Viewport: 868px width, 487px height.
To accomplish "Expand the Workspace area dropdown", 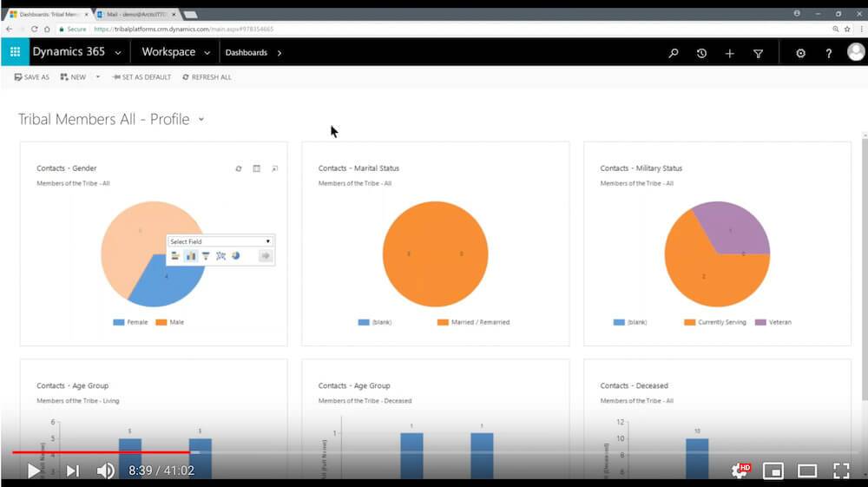I will [207, 53].
